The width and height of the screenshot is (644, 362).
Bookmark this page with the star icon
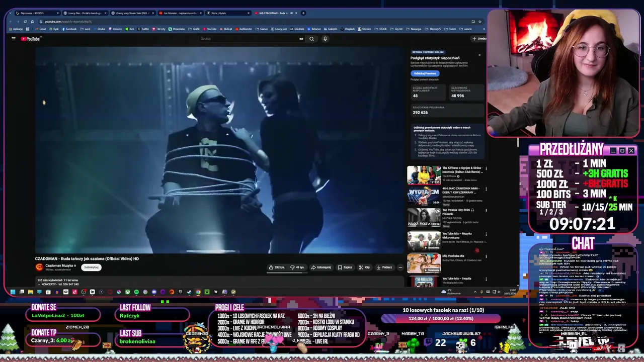pyautogui.click(x=480, y=22)
